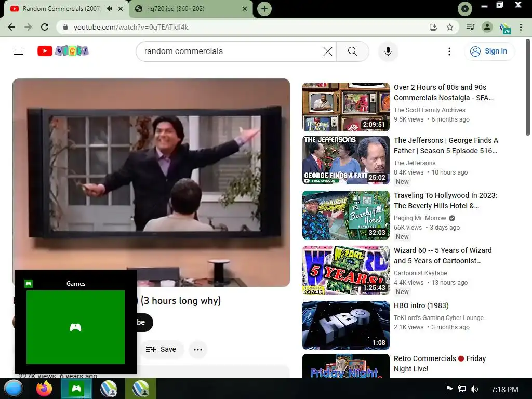Sign in to YouTube
532x399 pixels.
489,51
